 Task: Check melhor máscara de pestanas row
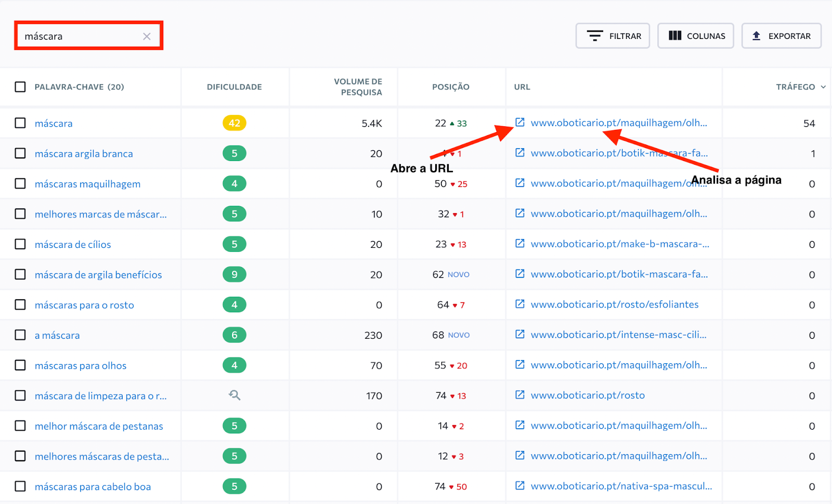[x=20, y=426]
